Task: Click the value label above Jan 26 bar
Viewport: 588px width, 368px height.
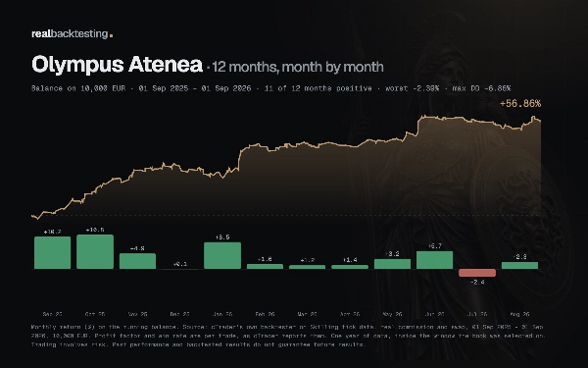Action: point(222,237)
